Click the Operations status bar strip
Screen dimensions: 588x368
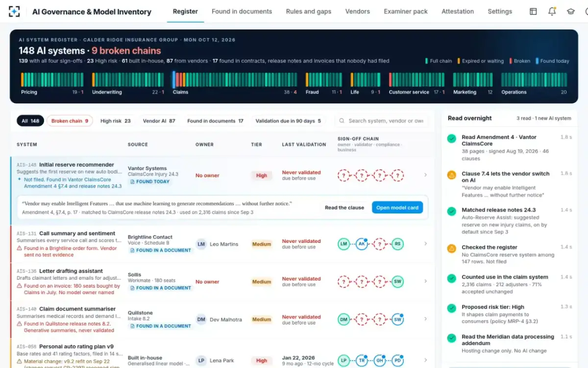pos(534,80)
